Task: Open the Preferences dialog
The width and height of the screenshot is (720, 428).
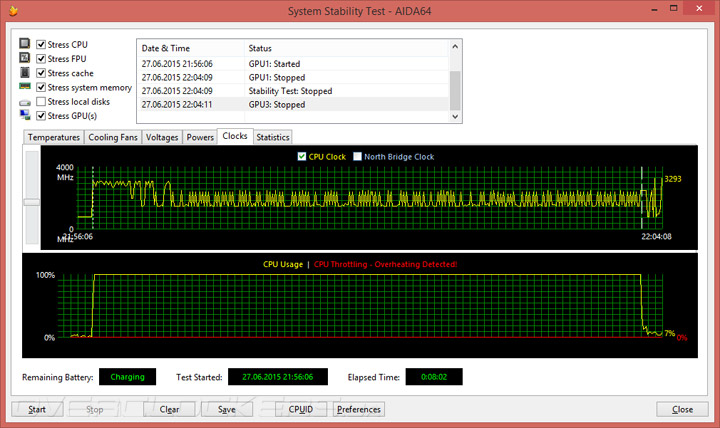Action: (359, 409)
